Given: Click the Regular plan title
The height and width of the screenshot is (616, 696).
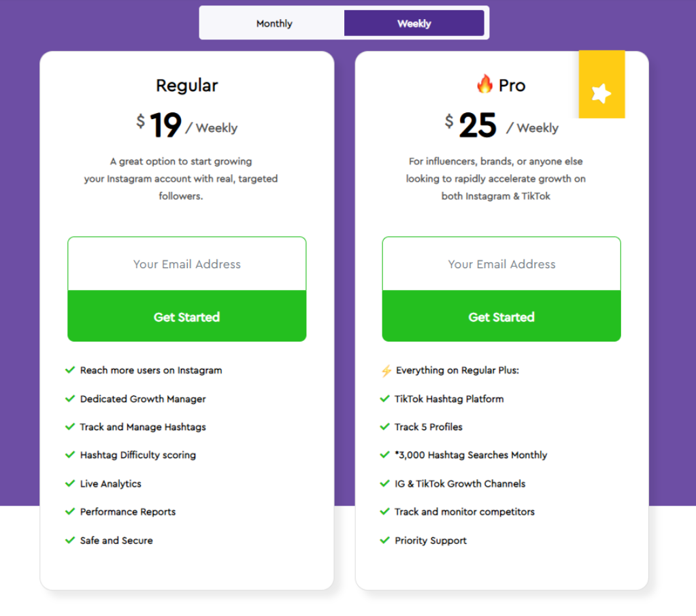Looking at the screenshot, I should pyautogui.click(x=187, y=85).
